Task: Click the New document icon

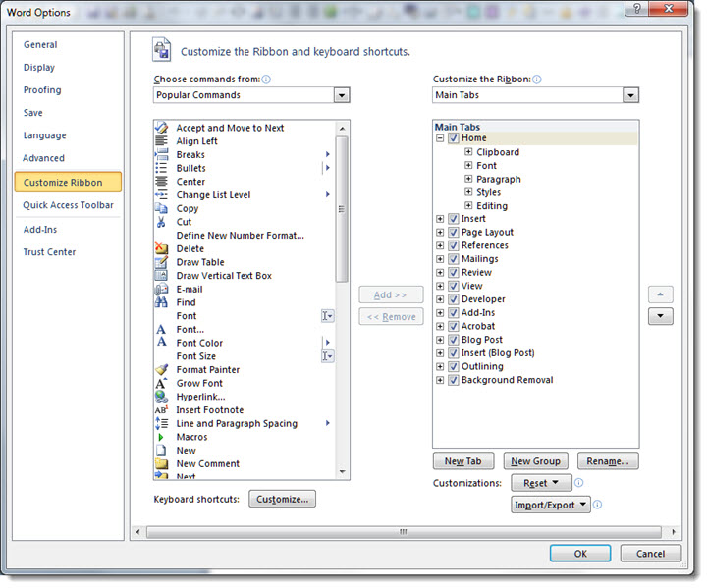Action: (x=161, y=451)
